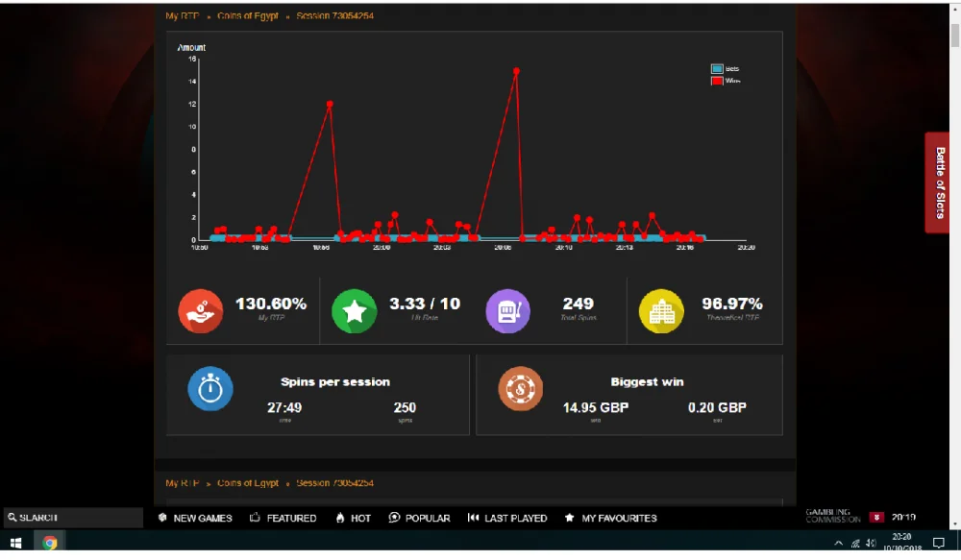Click the network icon in system tray
This screenshot has height=560, width=961.
coord(855,543)
